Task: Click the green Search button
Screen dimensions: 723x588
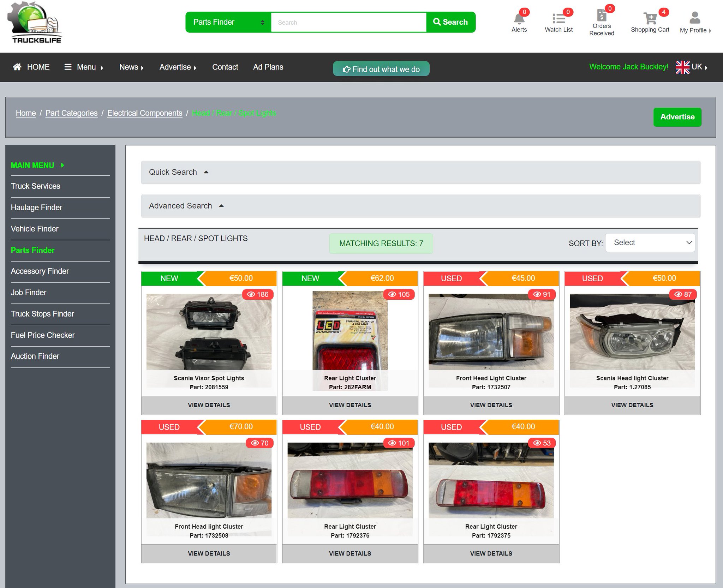Action: click(450, 22)
